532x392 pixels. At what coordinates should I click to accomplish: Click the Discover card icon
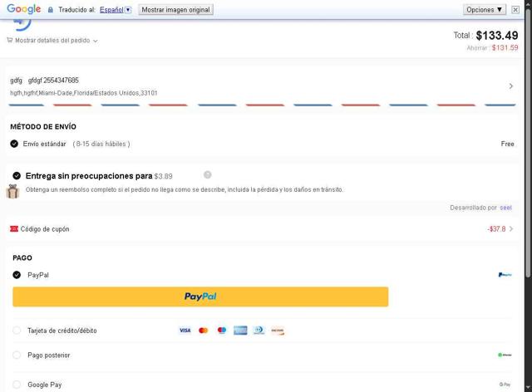[278, 331]
